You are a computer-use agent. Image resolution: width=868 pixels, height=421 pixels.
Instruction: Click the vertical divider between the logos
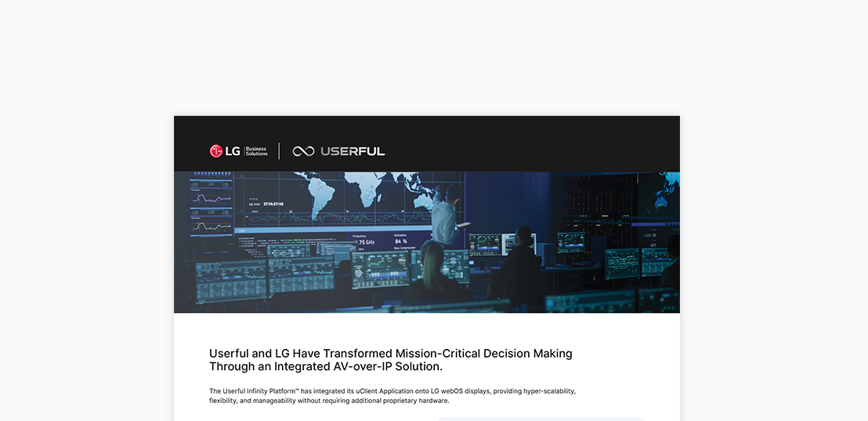pyautogui.click(x=280, y=151)
